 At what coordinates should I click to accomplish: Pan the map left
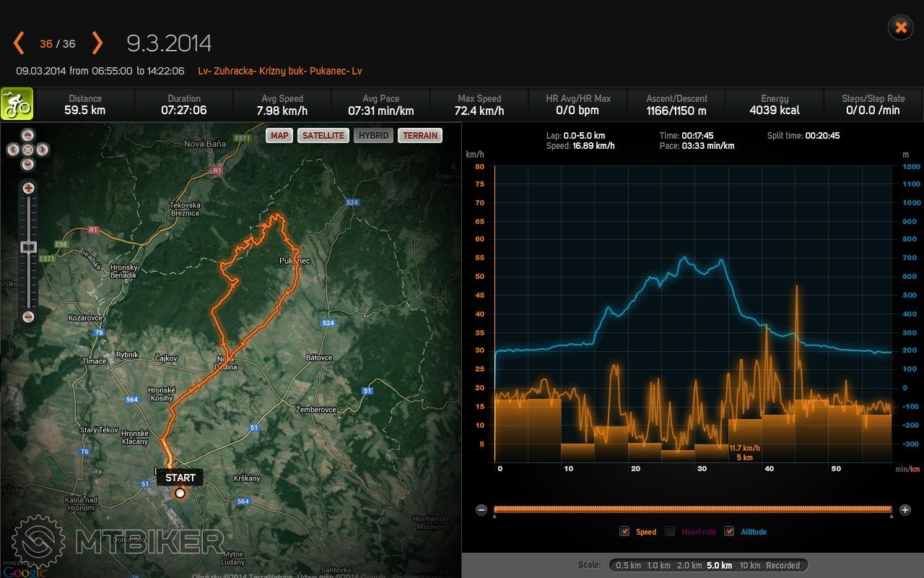(x=13, y=150)
